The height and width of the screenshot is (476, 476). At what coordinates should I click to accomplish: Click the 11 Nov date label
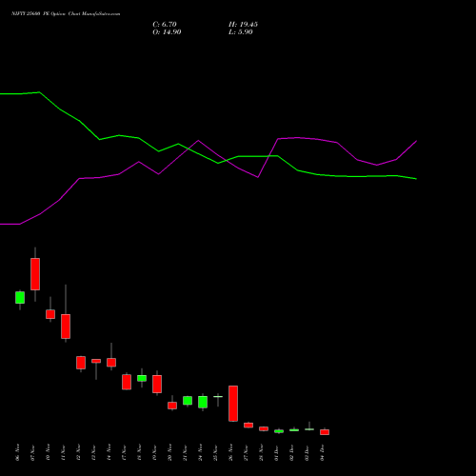tap(63, 452)
